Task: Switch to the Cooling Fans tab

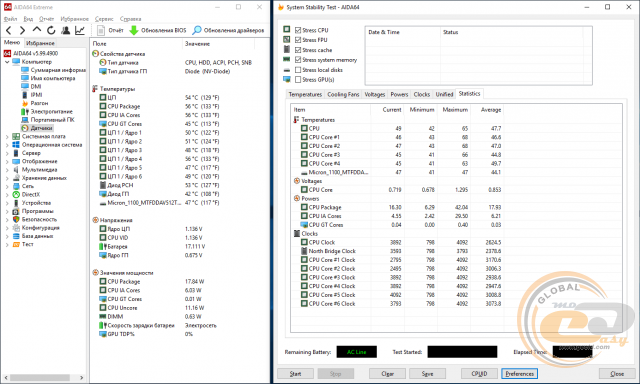Action: [343, 94]
